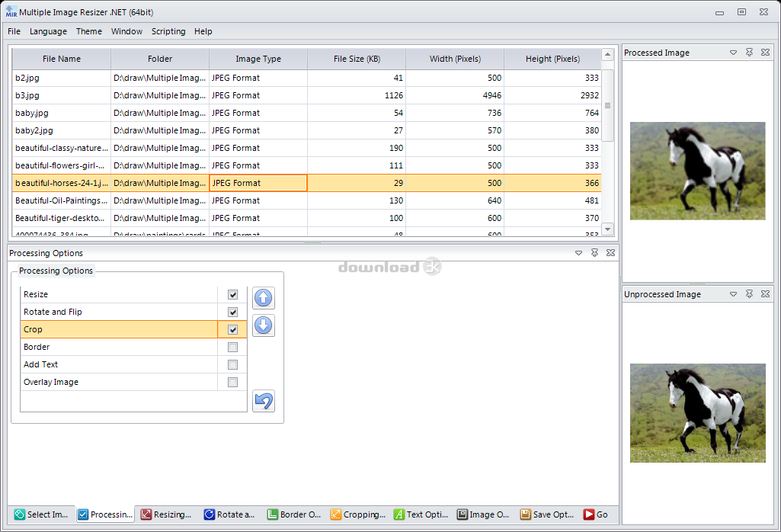781x532 pixels.
Task: Sort by Image Type column header
Action: click(258, 59)
